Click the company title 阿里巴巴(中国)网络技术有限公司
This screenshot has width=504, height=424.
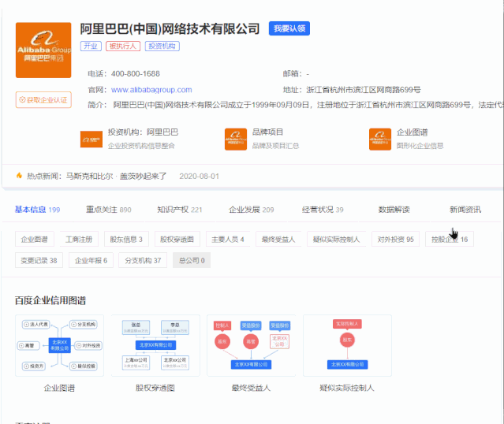coord(170,29)
